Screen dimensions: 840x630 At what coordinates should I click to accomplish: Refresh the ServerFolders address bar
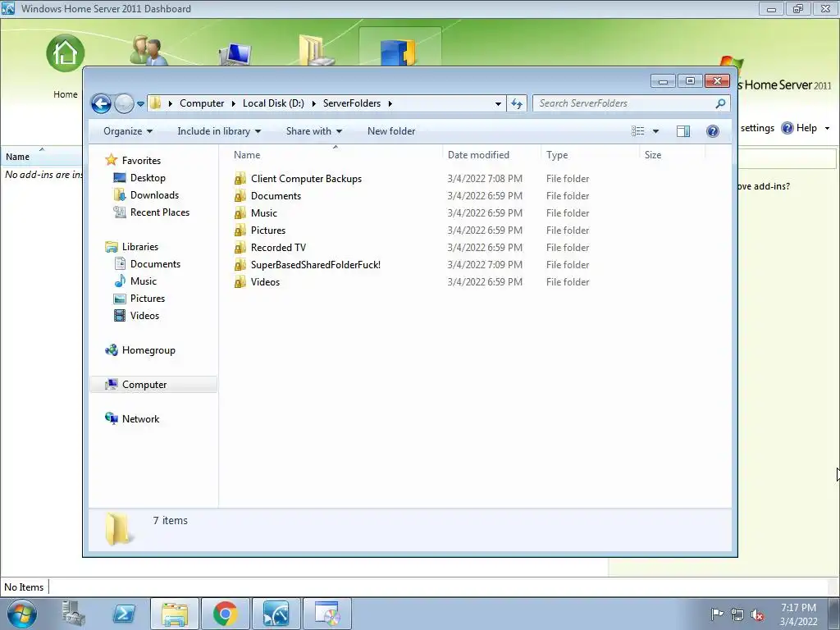pyautogui.click(x=517, y=103)
